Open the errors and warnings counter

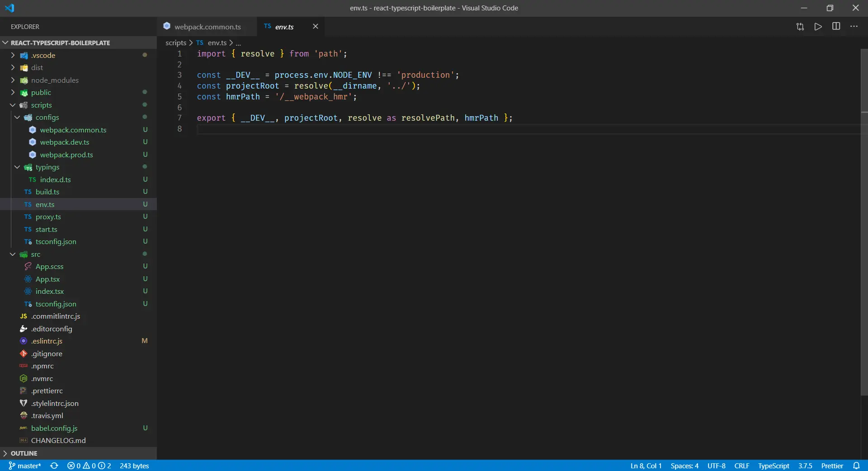click(x=89, y=466)
